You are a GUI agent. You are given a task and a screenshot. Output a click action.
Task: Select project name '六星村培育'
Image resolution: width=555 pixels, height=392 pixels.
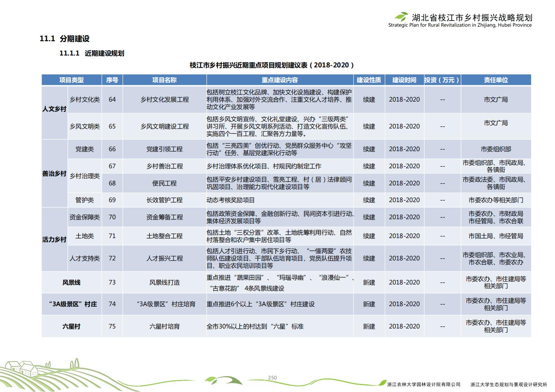pos(165,326)
